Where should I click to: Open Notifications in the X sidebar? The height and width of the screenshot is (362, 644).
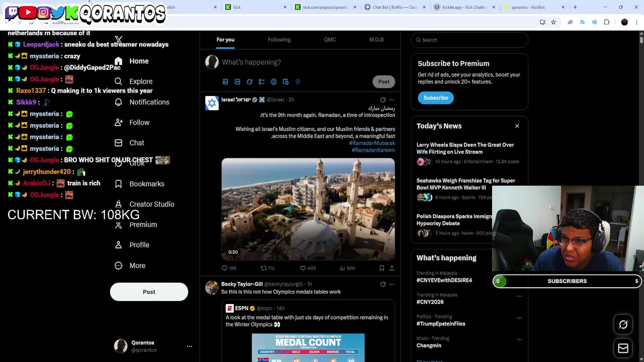[141, 102]
